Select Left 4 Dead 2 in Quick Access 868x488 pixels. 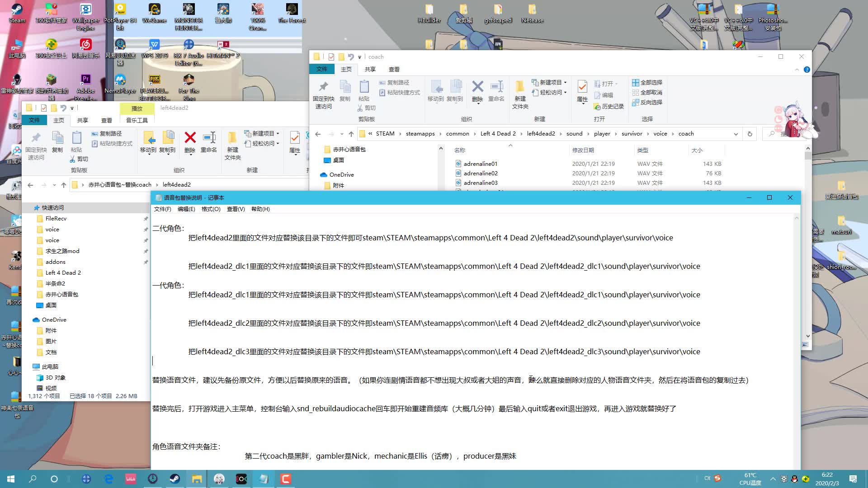(x=63, y=273)
